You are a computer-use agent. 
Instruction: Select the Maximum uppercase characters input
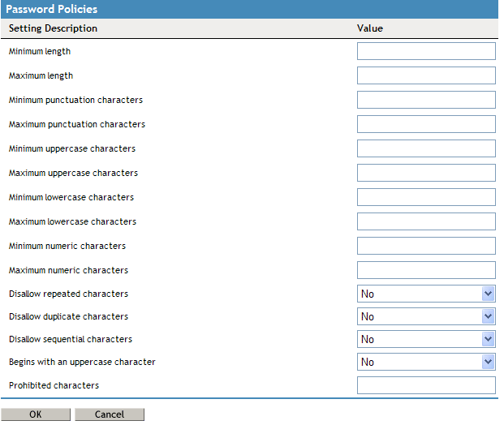426,173
